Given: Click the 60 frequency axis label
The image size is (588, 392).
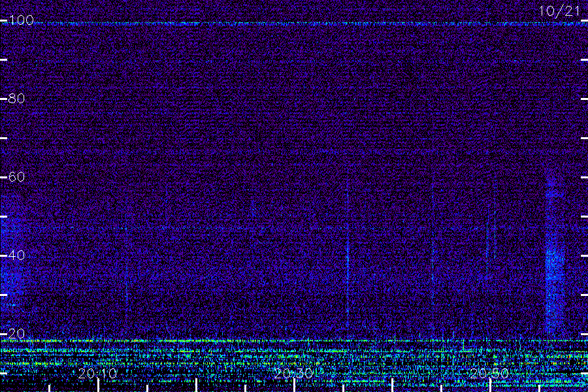Looking at the screenshot, I should coord(16,176).
